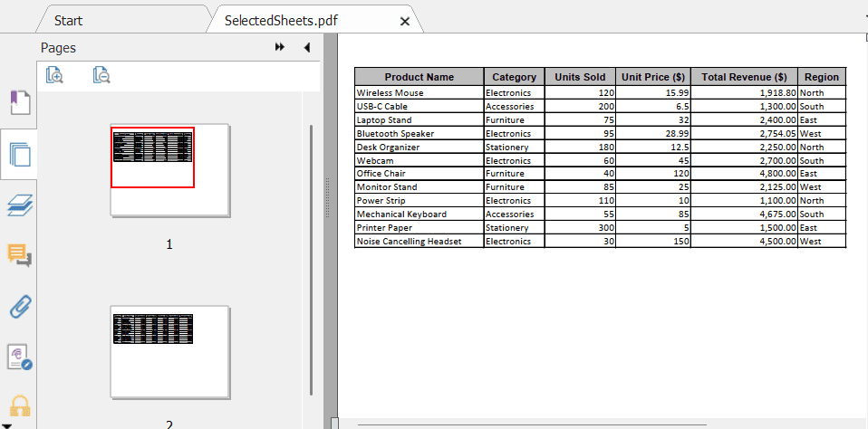Collapse the Pages panel with left arrow
Screen dimensions: 868x429
pos(306,48)
